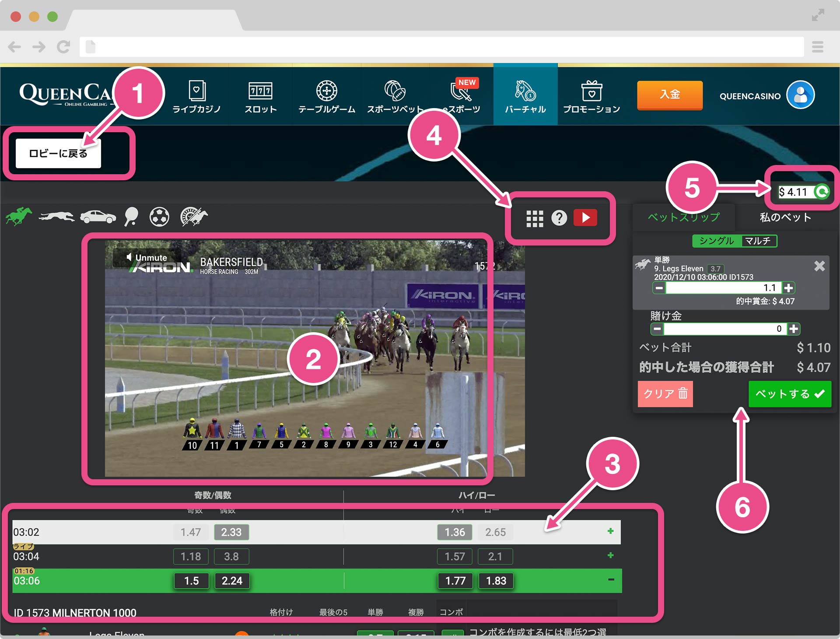The height and width of the screenshot is (639, 840).
Task: Click the browser address bar
Action: pyautogui.click(x=442, y=47)
